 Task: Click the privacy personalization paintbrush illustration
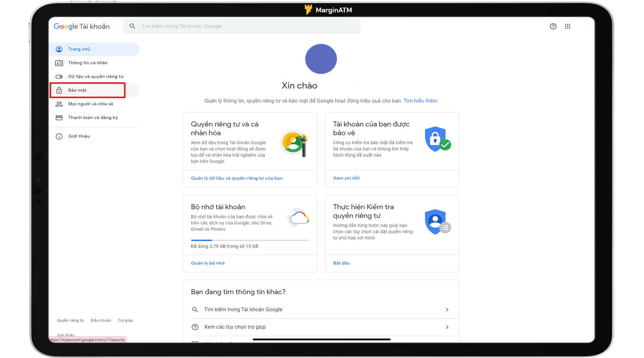[x=294, y=143]
